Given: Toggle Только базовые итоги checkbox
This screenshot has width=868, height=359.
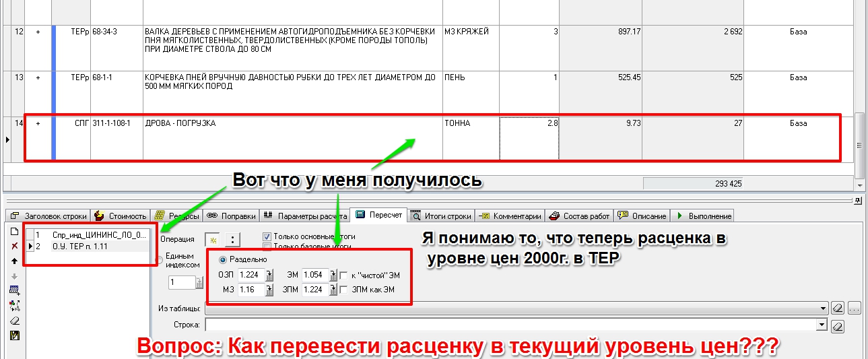Looking at the screenshot, I should (267, 247).
